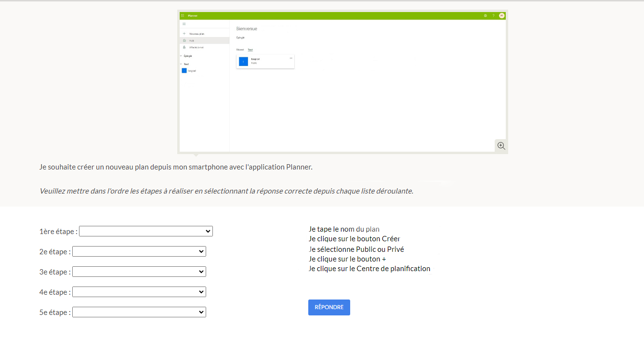This screenshot has height=339, width=644.
Task: Click the magnifier zoom icon on the image
Action: [501, 146]
